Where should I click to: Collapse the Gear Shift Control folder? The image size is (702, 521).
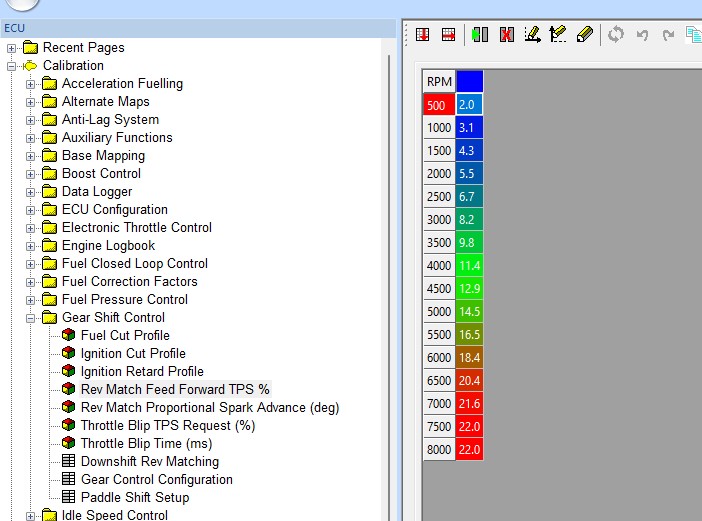pyautogui.click(x=31, y=318)
